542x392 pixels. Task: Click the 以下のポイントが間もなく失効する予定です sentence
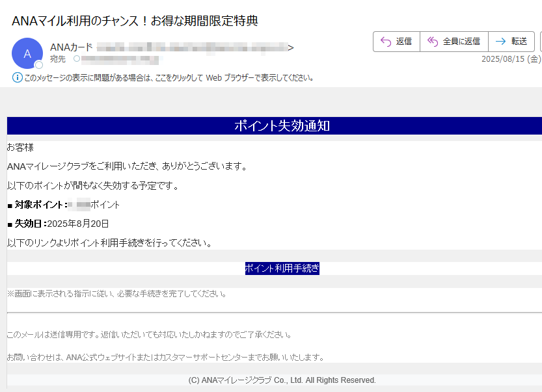(x=93, y=186)
